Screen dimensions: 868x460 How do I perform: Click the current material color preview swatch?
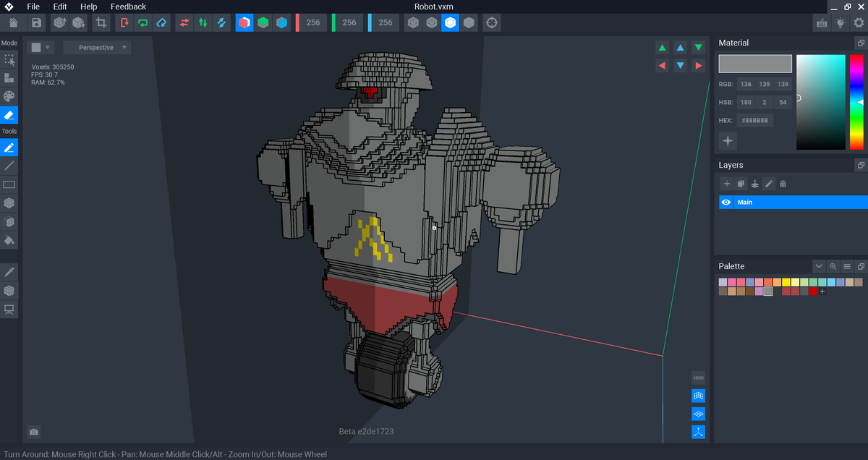coord(755,64)
